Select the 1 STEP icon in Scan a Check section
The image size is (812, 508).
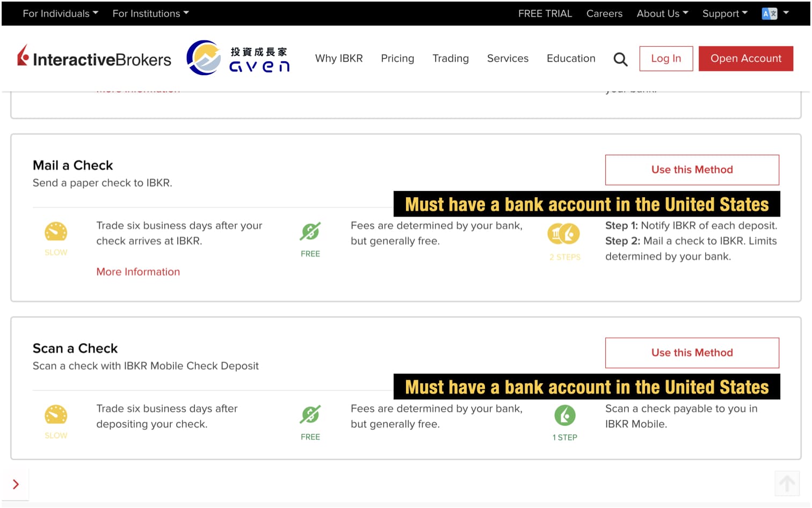click(x=564, y=415)
